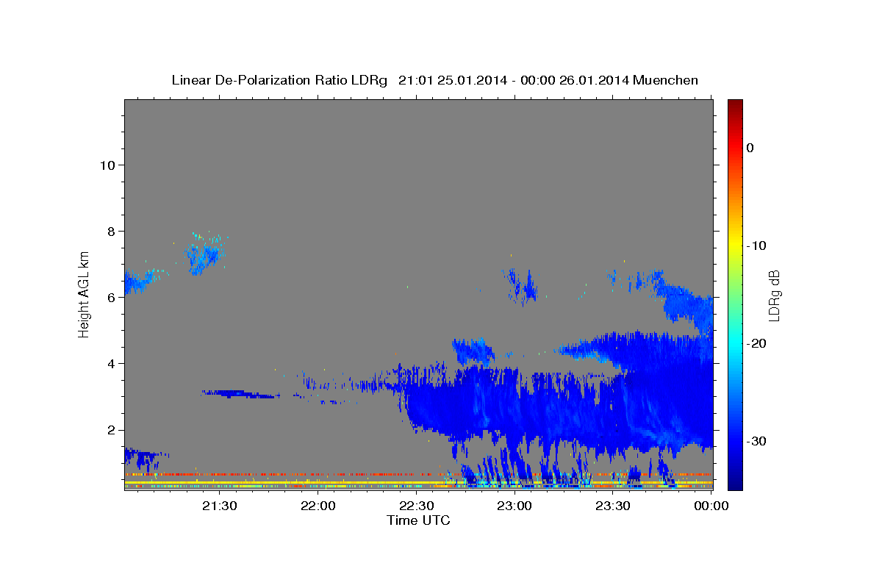882x588 pixels.
Task: Click the 10 km height tick label
Action: 107,165
